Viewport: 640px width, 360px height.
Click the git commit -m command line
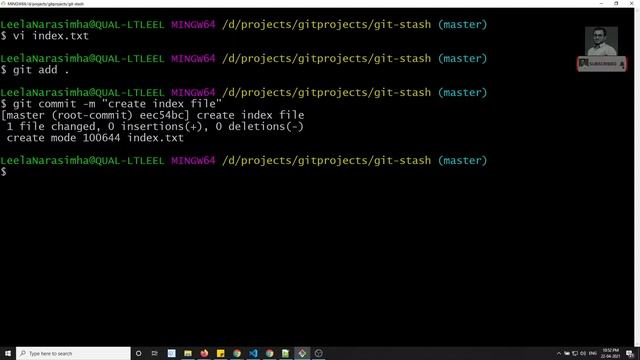[111, 104]
